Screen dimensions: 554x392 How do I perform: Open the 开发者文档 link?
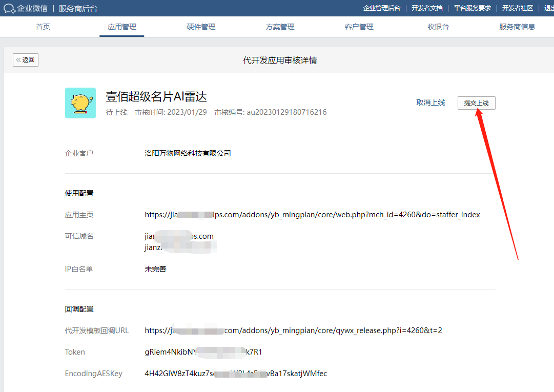[427, 8]
